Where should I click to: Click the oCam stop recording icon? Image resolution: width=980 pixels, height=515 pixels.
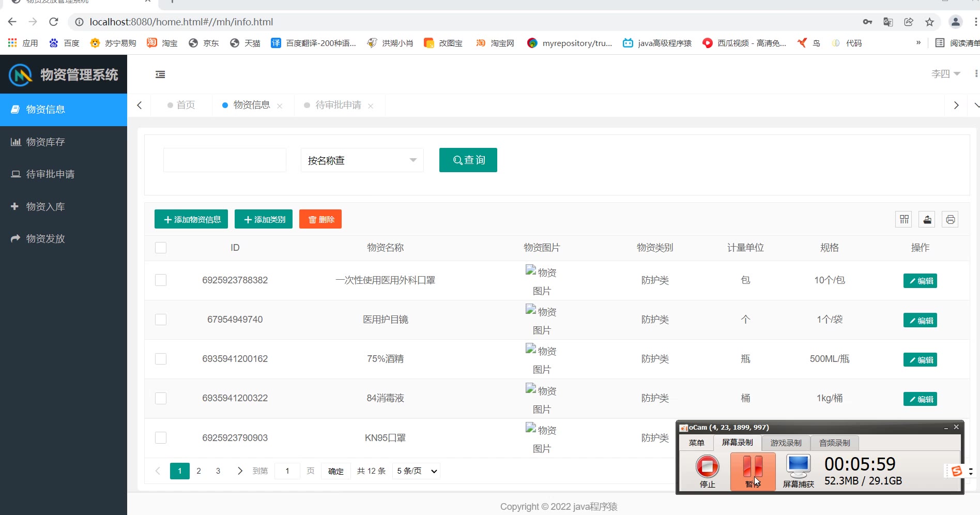707,466
